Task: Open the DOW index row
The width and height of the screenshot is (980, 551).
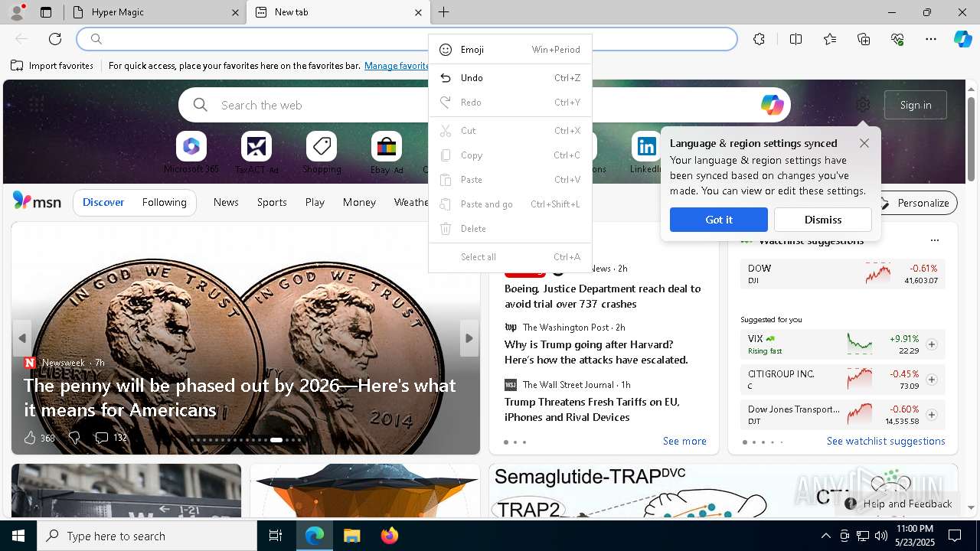Action: [x=843, y=274]
